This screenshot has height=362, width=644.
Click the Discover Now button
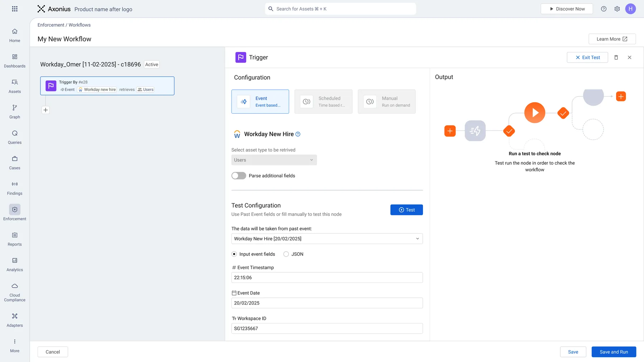tap(567, 9)
